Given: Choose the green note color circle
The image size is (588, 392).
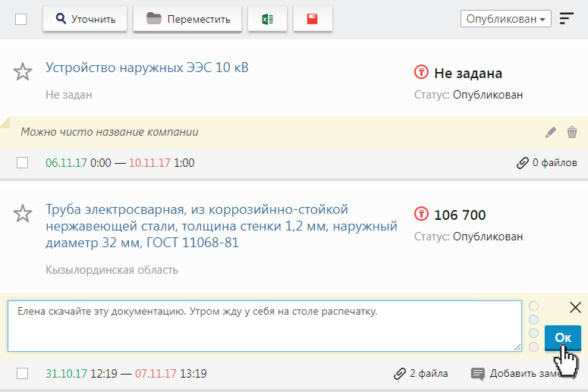Looking at the screenshot, I should tap(533, 333).
